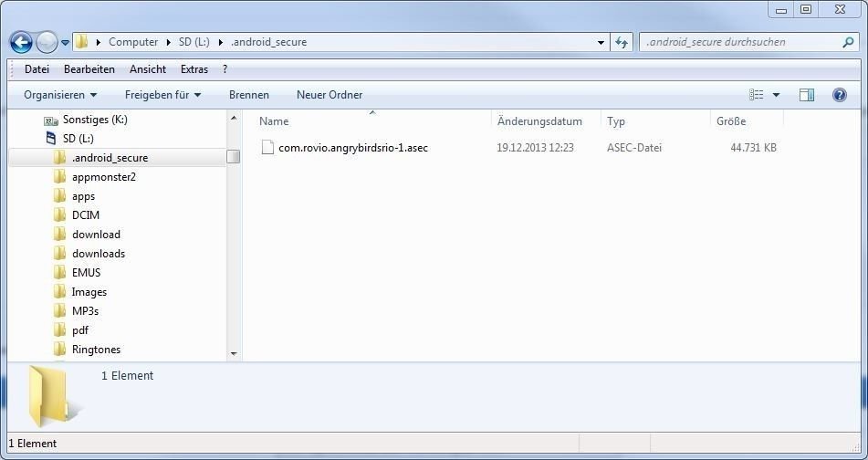Open the DCIM folder
868x460 pixels.
(x=86, y=215)
